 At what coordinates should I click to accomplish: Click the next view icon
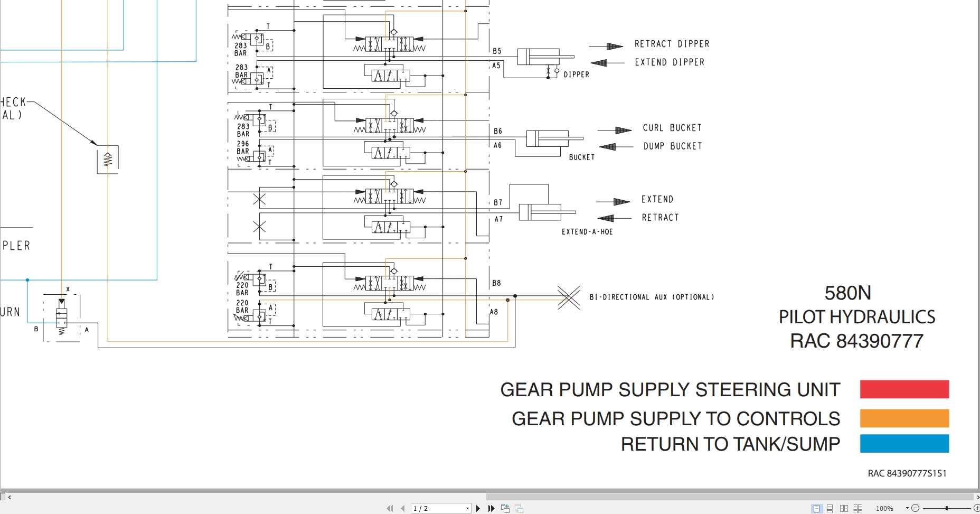[x=519, y=508]
